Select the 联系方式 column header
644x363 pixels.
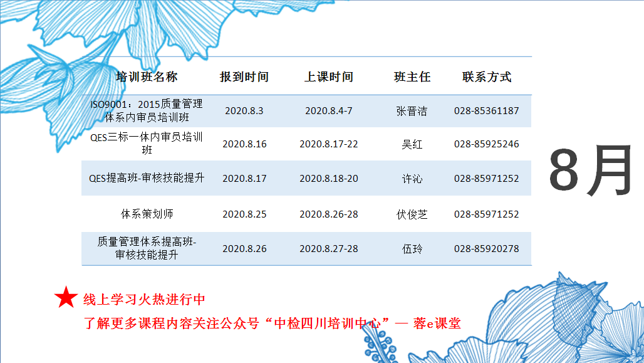tap(487, 77)
